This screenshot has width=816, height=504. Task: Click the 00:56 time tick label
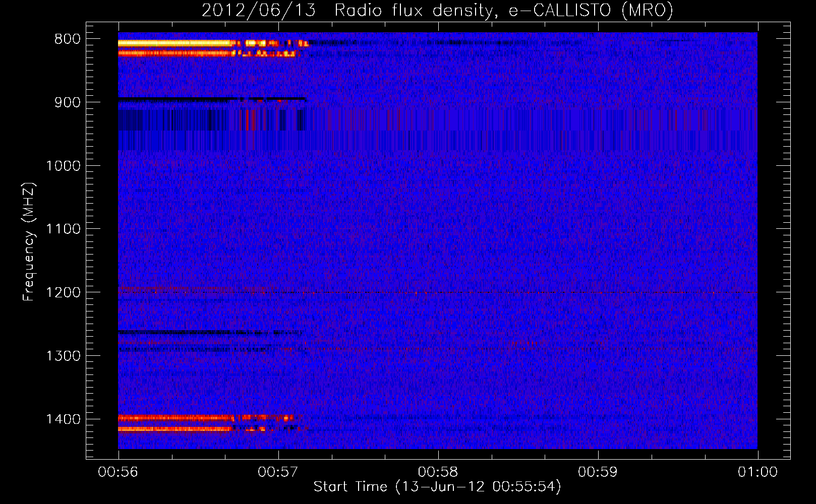click(118, 472)
